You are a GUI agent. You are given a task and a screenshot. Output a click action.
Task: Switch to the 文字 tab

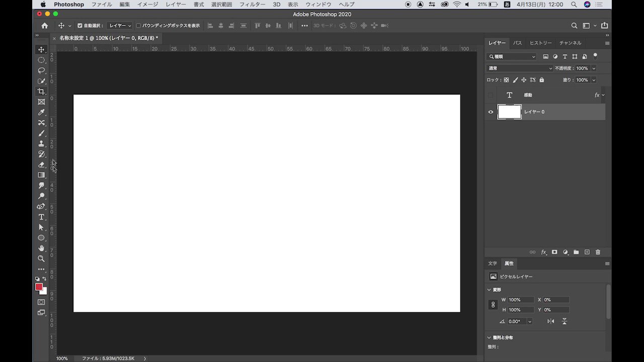[492, 263]
